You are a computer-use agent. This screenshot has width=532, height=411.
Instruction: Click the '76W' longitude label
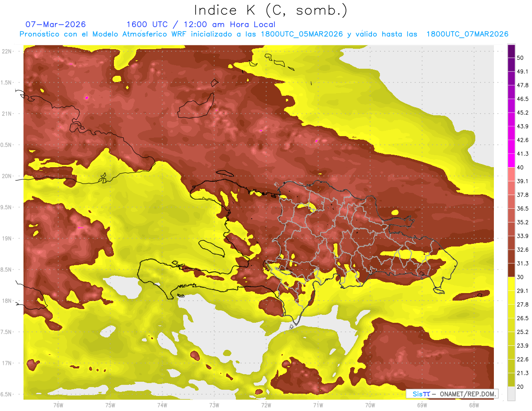(58, 405)
